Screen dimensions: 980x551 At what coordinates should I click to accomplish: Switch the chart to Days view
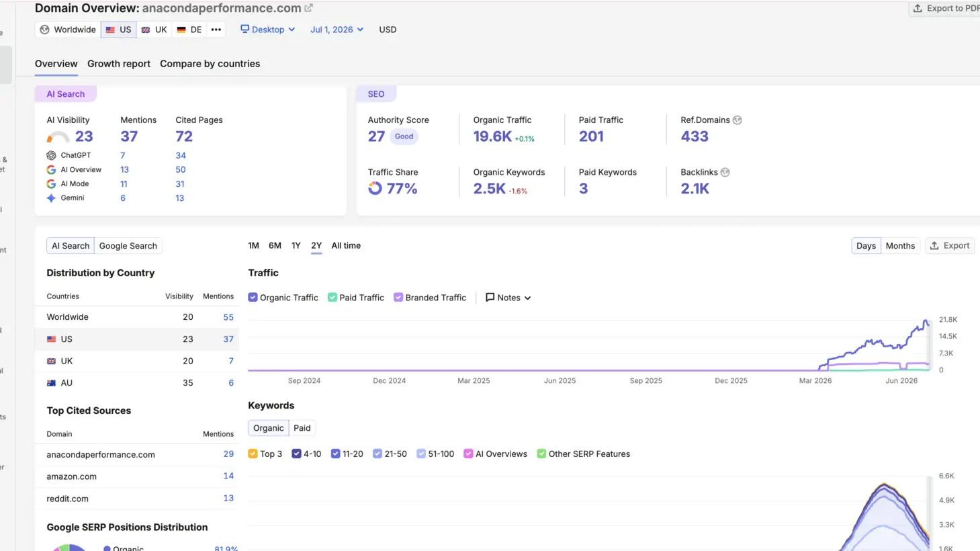point(866,246)
